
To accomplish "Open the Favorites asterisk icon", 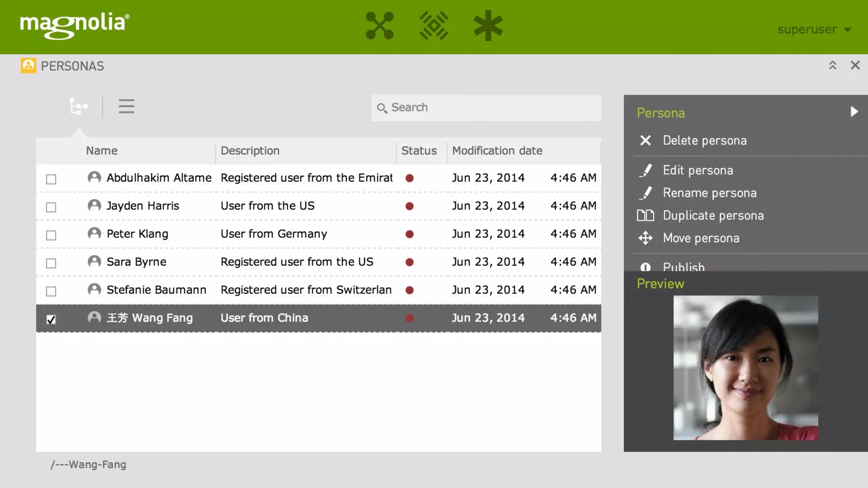I will (x=488, y=26).
